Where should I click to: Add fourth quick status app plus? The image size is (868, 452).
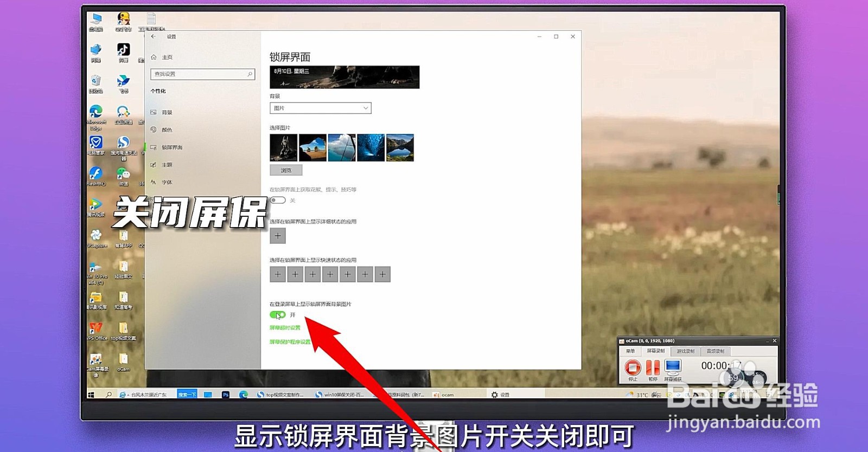coord(330,274)
